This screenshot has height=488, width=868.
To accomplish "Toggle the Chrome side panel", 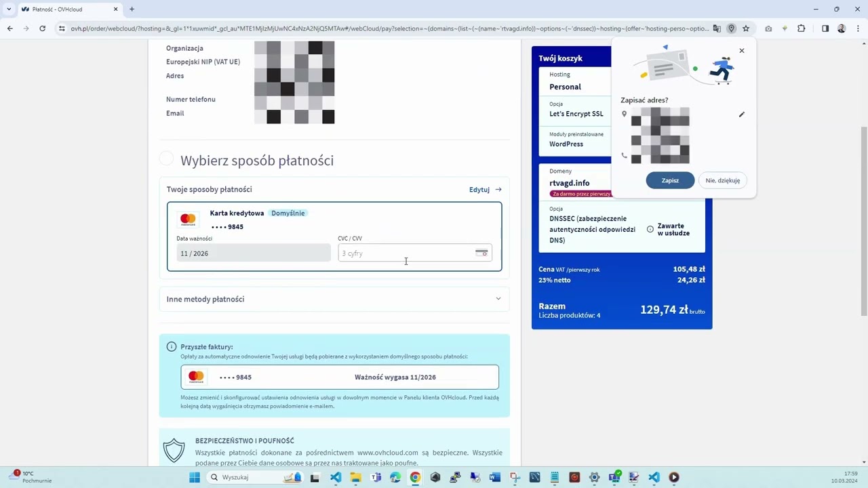I will point(825,28).
